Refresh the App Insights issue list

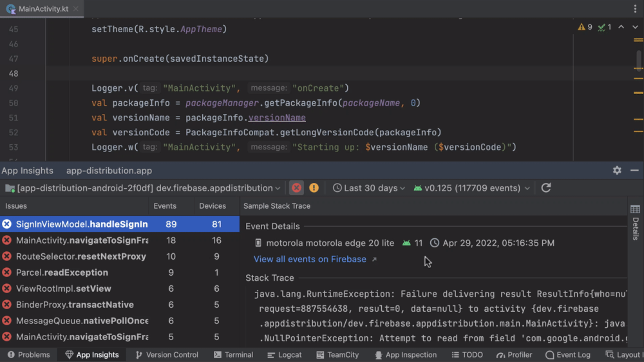click(546, 188)
